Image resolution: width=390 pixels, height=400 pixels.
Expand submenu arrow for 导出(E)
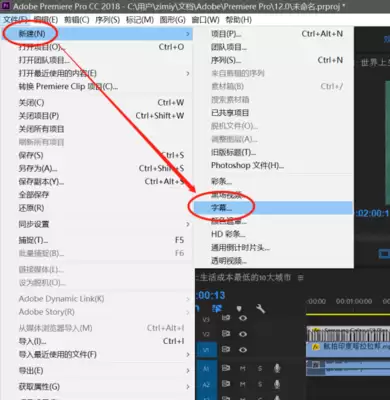pos(188,371)
